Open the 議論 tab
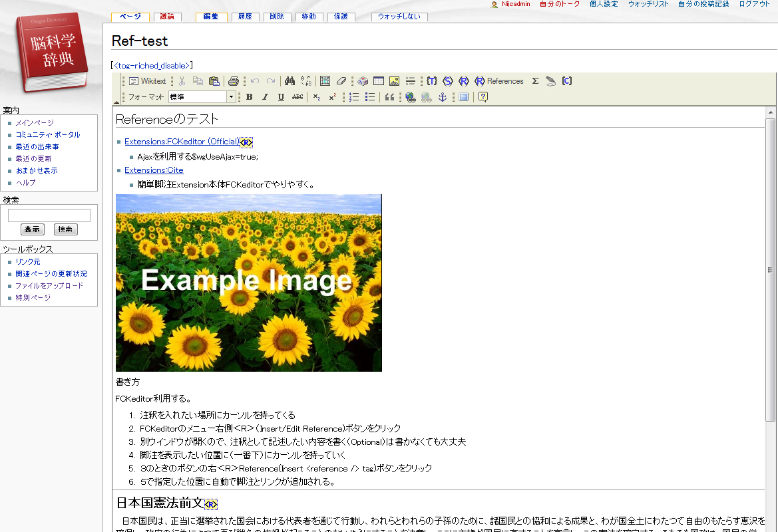778x532 pixels. [x=166, y=17]
